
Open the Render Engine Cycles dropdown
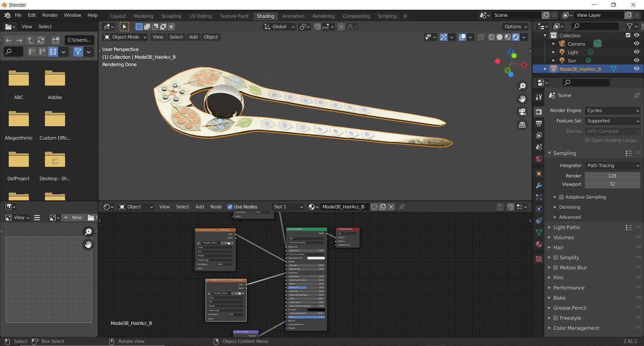click(612, 110)
